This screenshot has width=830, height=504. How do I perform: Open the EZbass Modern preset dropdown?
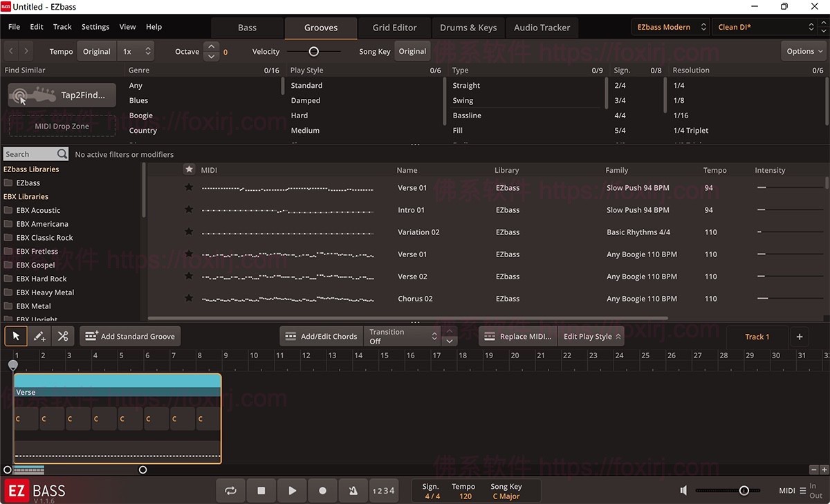coord(669,27)
